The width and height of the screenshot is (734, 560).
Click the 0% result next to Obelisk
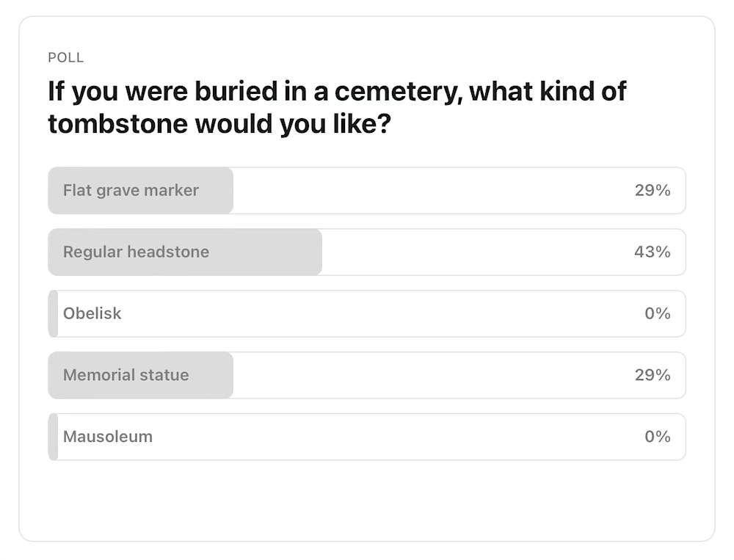pyautogui.click(x=657, y=313)
